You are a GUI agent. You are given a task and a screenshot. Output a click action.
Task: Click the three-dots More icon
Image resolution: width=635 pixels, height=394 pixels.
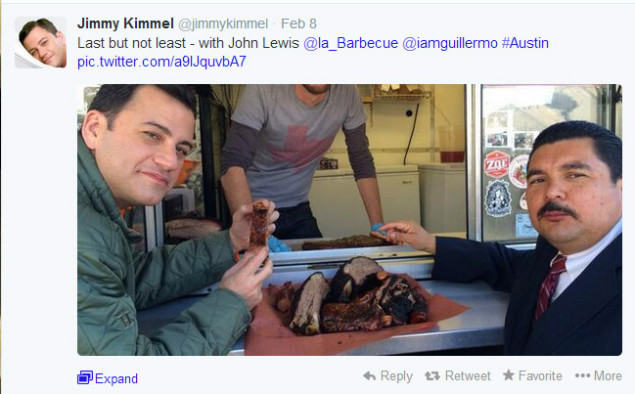tap(582, 376)
